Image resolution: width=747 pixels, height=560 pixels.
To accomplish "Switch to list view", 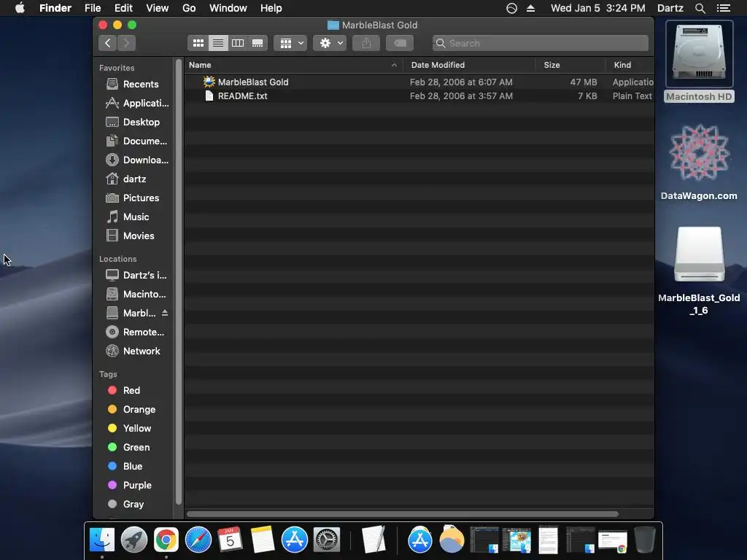I will point(218,43).
